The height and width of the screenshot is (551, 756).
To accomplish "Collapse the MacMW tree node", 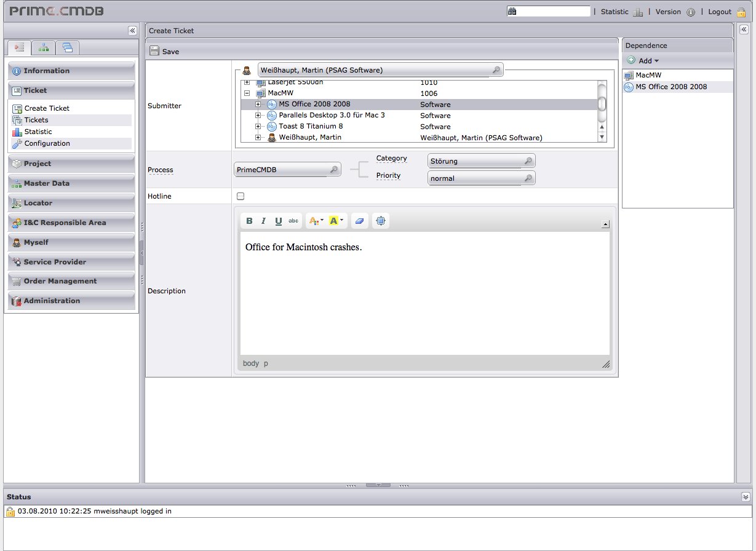I will pyautogui.click(x=247, y=93).
